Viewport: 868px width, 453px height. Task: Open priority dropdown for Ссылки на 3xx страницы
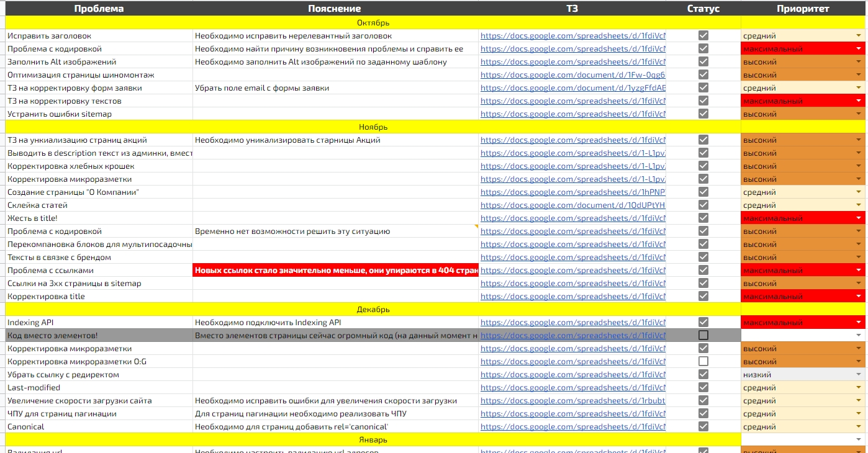pyautogui.click(x=859, y=284)
